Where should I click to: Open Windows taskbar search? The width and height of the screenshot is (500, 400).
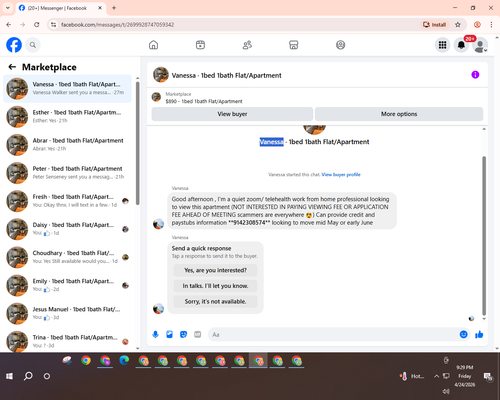28,376
